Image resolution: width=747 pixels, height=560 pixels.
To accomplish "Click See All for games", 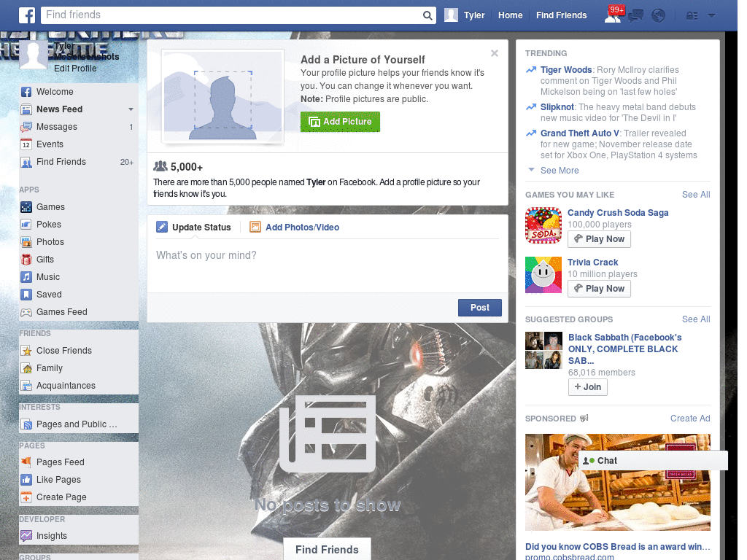I will pos(695,194).
